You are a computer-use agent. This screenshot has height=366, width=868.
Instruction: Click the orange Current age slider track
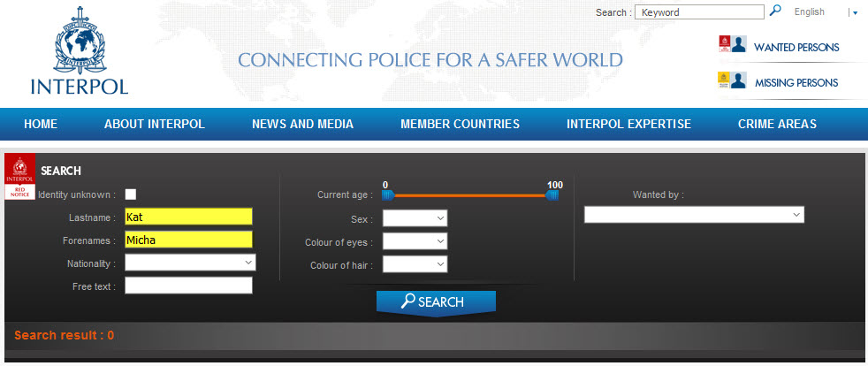470,195
